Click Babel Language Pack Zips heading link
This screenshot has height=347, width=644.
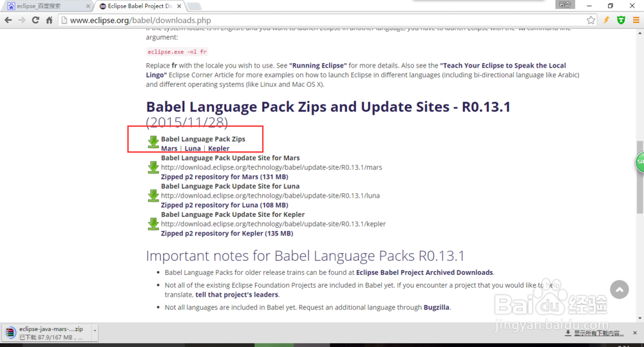click(x=203, y=139)
